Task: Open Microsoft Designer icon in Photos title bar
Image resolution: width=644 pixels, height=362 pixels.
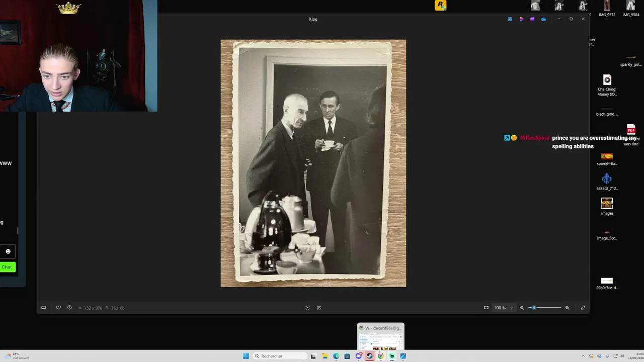Action: pos(521,19)
